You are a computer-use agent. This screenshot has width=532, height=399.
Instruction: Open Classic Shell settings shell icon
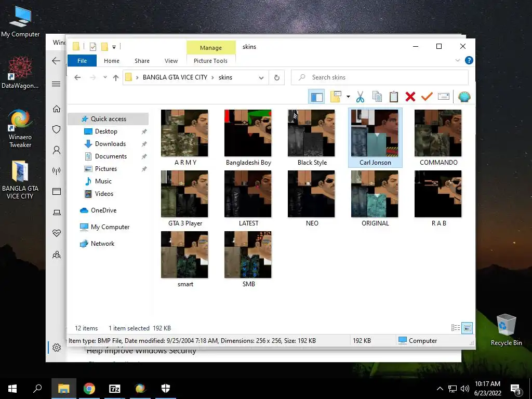464,97
